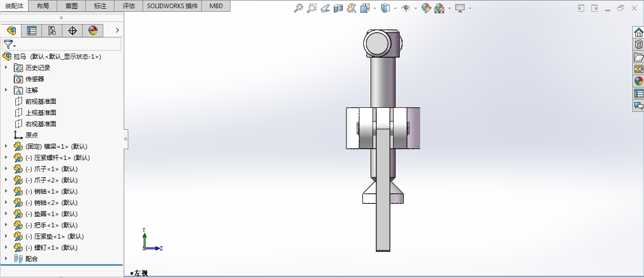
Task: Click the filter text input field
Action: pyautogui.click(x=69, y=44)
